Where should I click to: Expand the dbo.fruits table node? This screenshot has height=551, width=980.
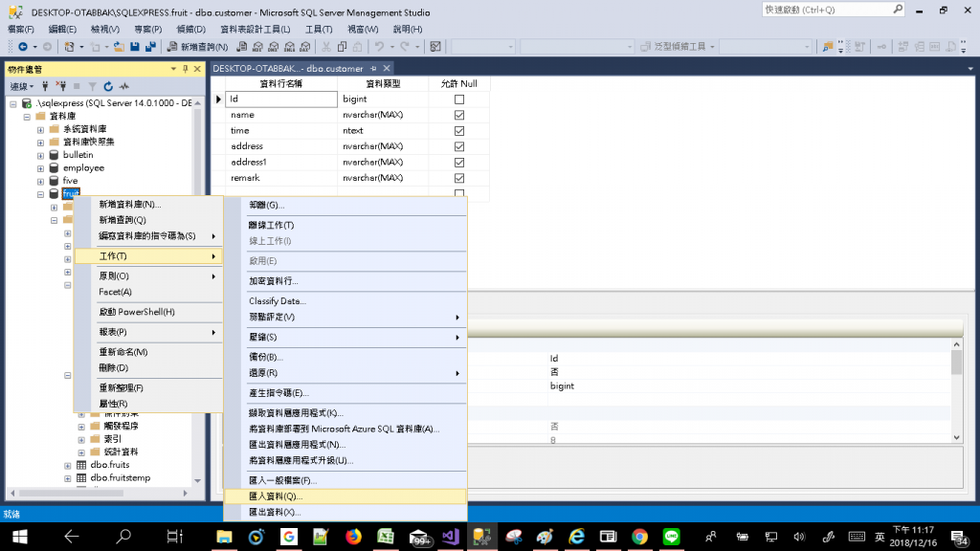[x=68, y=466]
